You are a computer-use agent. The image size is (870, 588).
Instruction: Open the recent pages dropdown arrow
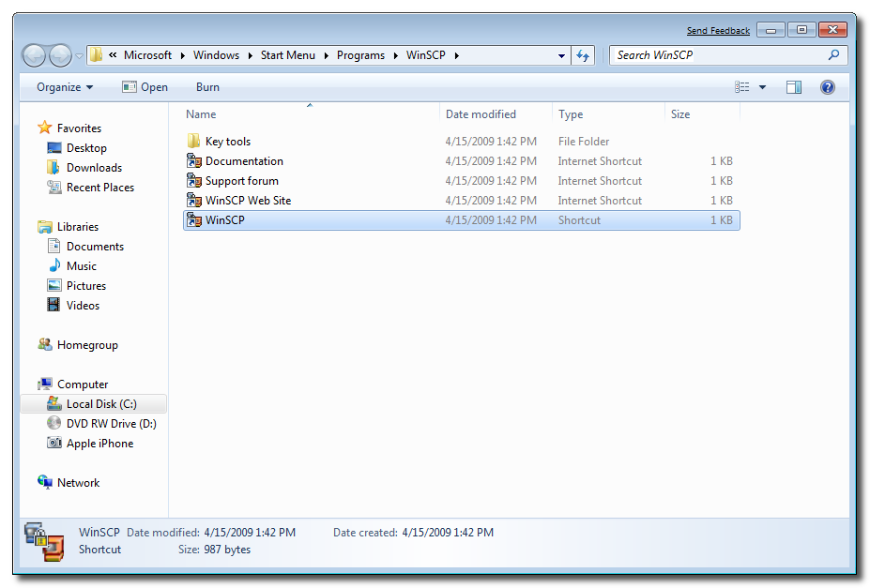80,56
